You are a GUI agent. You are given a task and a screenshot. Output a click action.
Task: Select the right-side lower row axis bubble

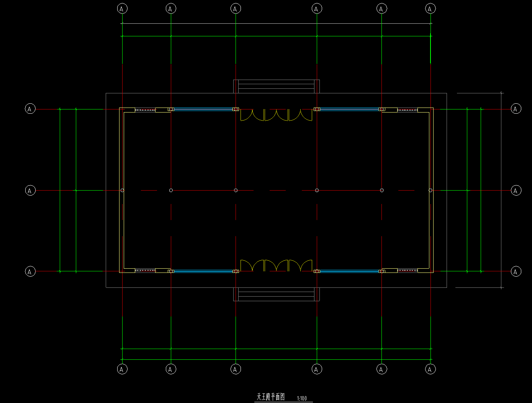tap(516, 271)
